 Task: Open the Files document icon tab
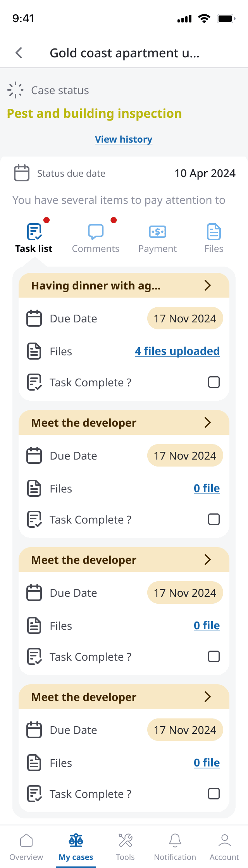click(214, 232)
